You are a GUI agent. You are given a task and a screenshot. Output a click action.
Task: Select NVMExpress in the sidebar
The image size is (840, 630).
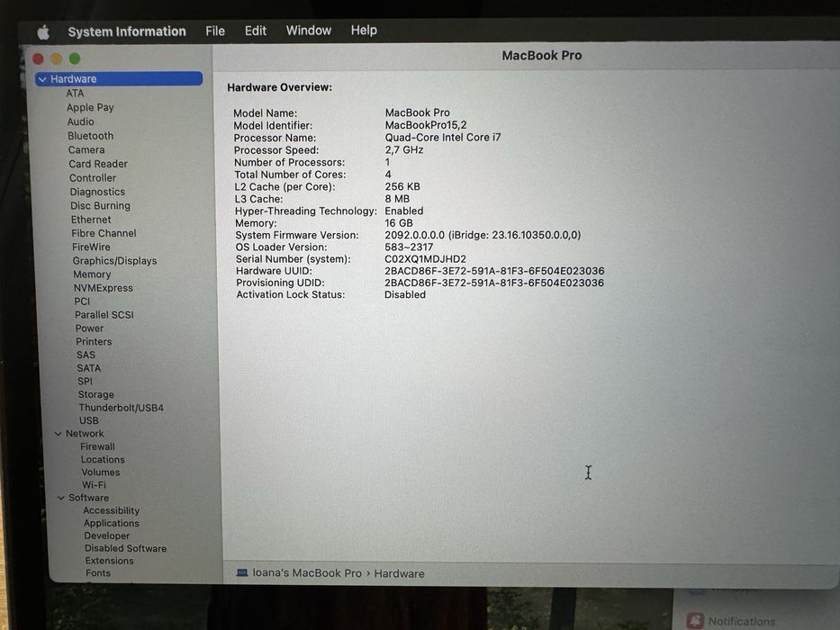[x=104, y=288]
